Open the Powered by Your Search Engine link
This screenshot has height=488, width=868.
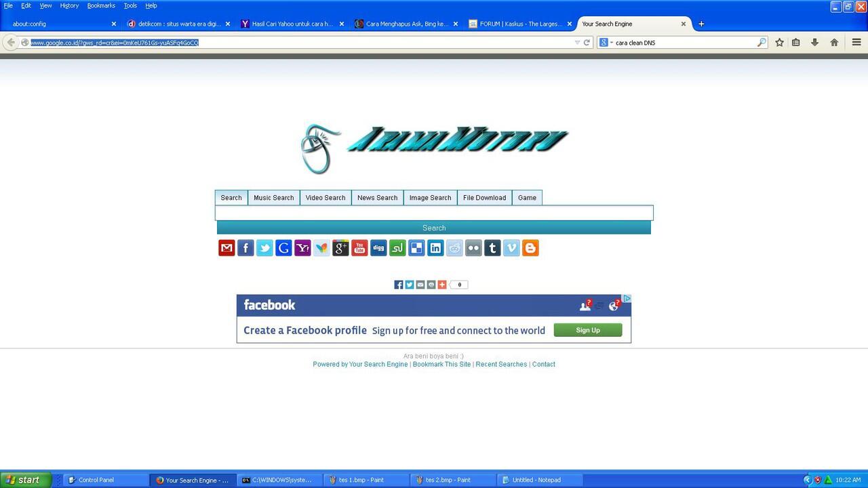(x=360, y=365)
